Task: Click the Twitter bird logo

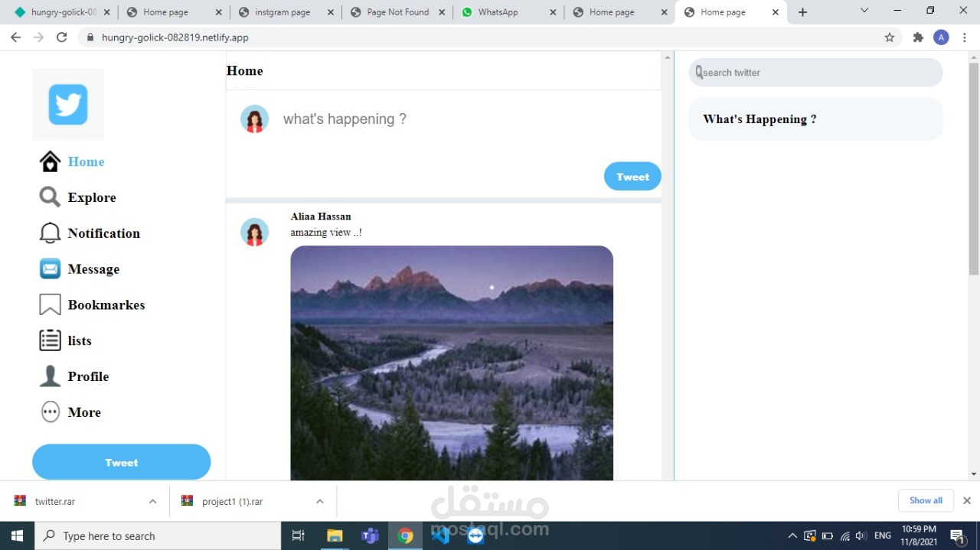Action: click(x=67, y=104)
